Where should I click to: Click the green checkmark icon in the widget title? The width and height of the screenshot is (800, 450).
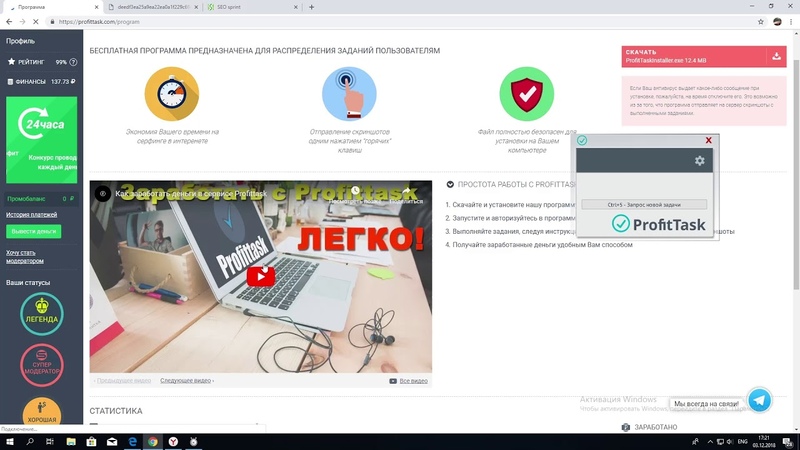582,140
